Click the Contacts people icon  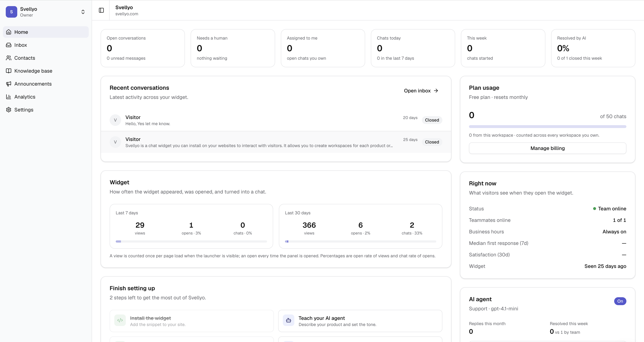[9, 58]
